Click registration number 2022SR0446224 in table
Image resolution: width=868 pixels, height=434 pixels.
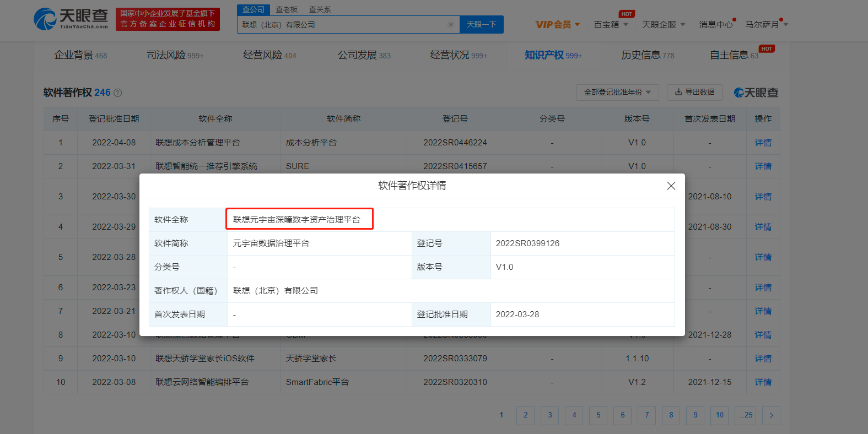tap(455, 143)
